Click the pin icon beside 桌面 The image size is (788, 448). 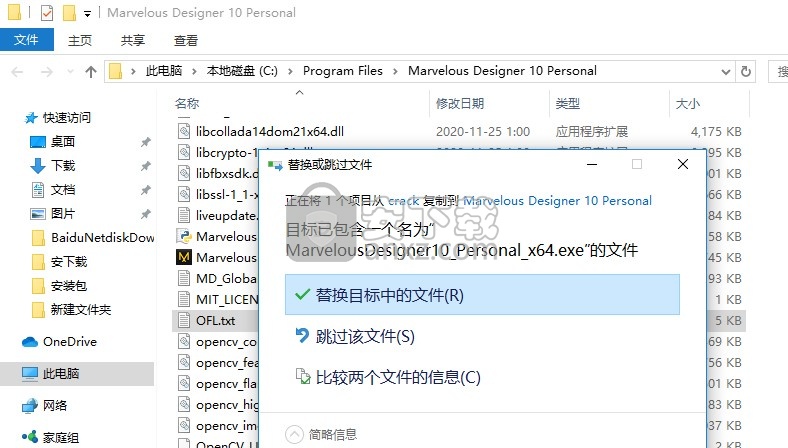pyautogui.click(x=146, y=142)
